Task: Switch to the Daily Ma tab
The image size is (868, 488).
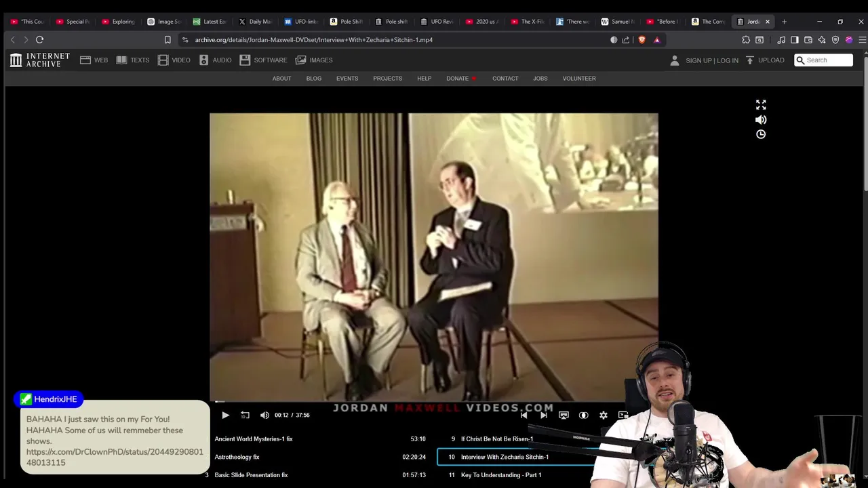Action: [255, 22]
